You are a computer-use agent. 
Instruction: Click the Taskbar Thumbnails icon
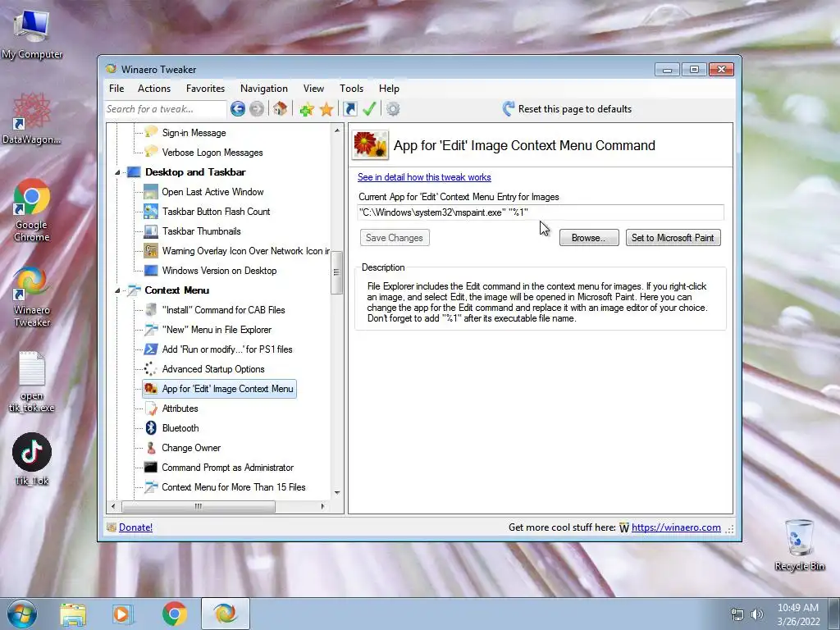click(151, 231)
